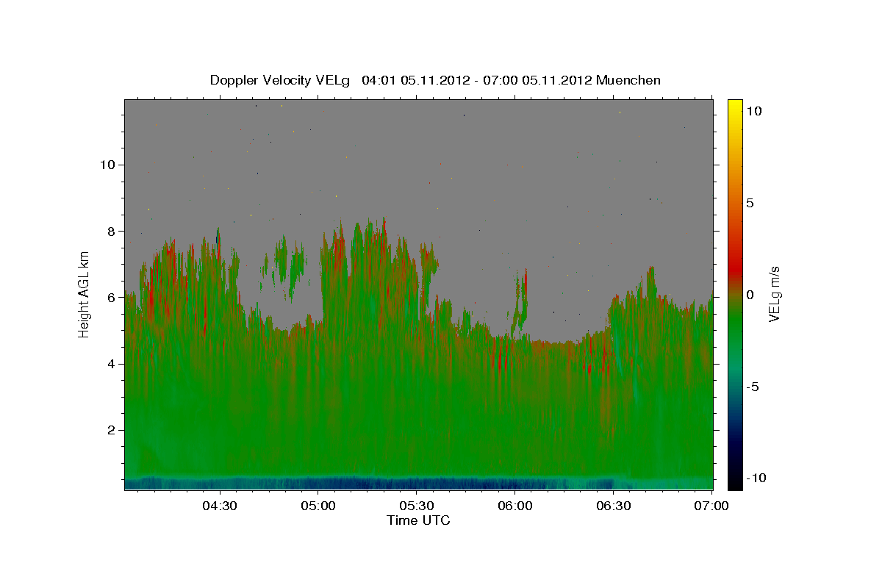Click the colorbar label '5'

[750, 203]
